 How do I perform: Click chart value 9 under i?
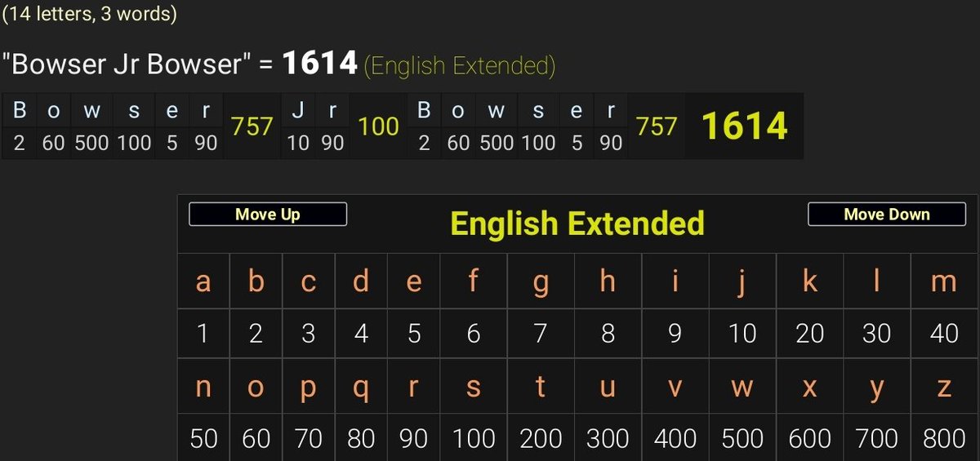coord(675,333)
